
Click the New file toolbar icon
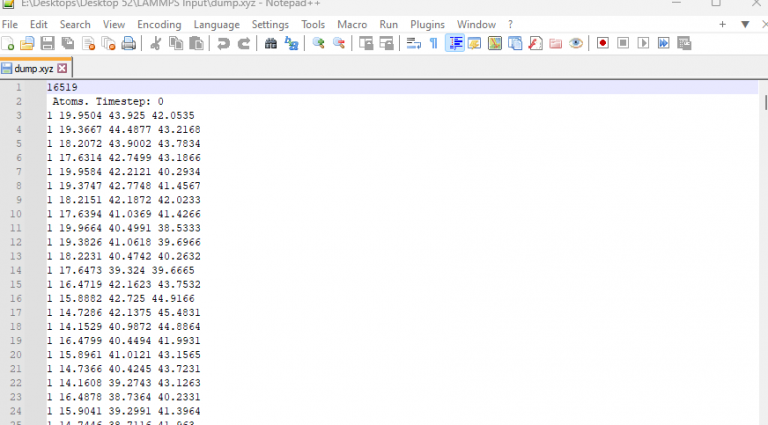[8, 43]
